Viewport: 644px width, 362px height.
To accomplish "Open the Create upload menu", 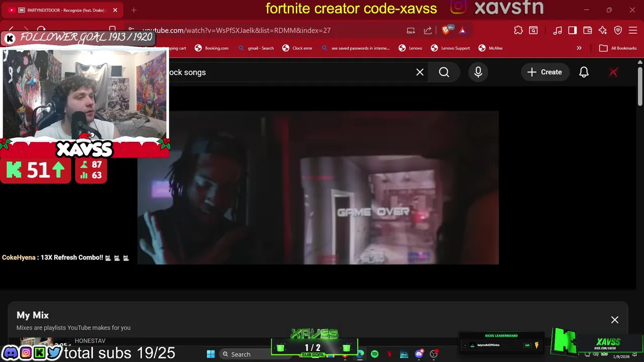I will pos(544,72).
